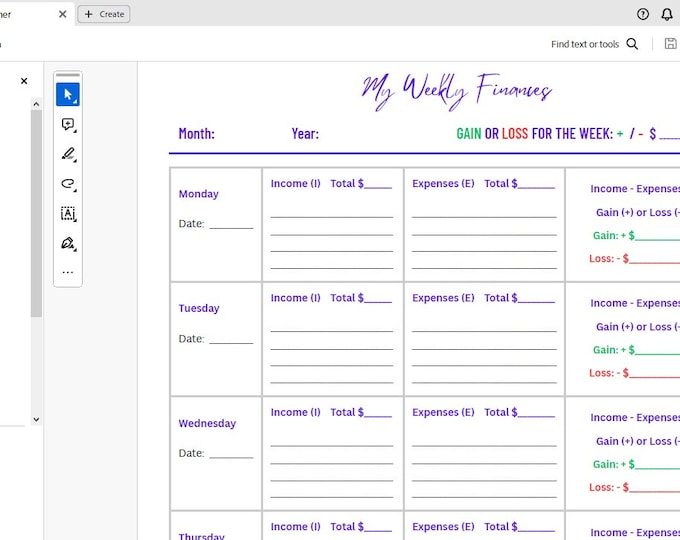The height and width of the screenshot is (540, 680).
Task: Click panel scrollbar down arrow
Action: coord(36,419)
